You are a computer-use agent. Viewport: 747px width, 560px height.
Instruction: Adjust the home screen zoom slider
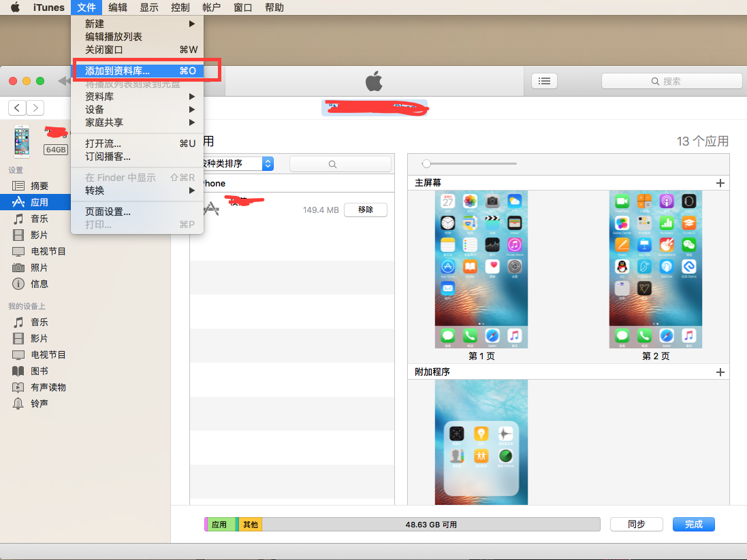[x=426, y=163]
